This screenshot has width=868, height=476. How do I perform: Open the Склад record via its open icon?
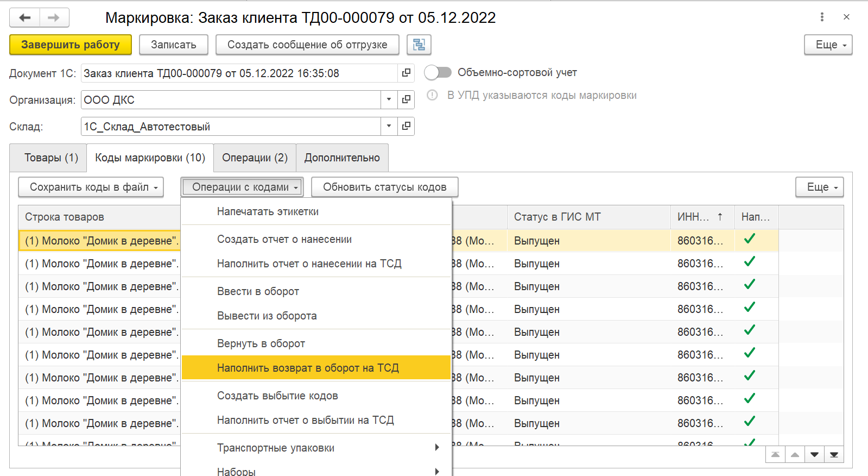pos(406,126)
